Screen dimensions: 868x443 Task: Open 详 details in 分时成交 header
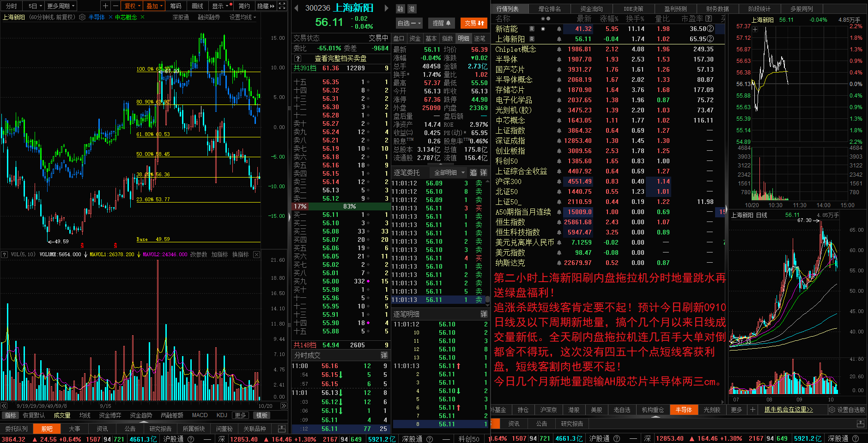pyautogui.click(x=384, y=355)
